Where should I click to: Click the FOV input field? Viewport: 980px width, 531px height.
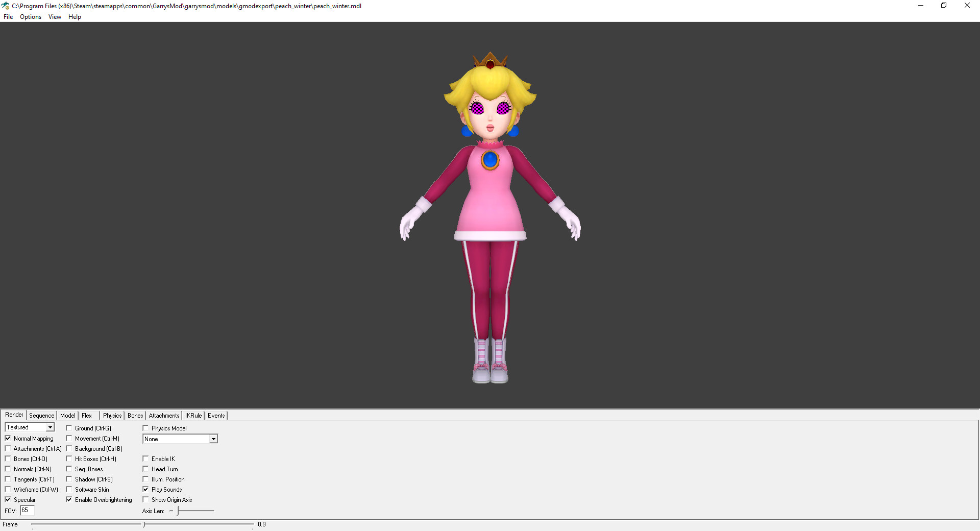coord(27,511)
